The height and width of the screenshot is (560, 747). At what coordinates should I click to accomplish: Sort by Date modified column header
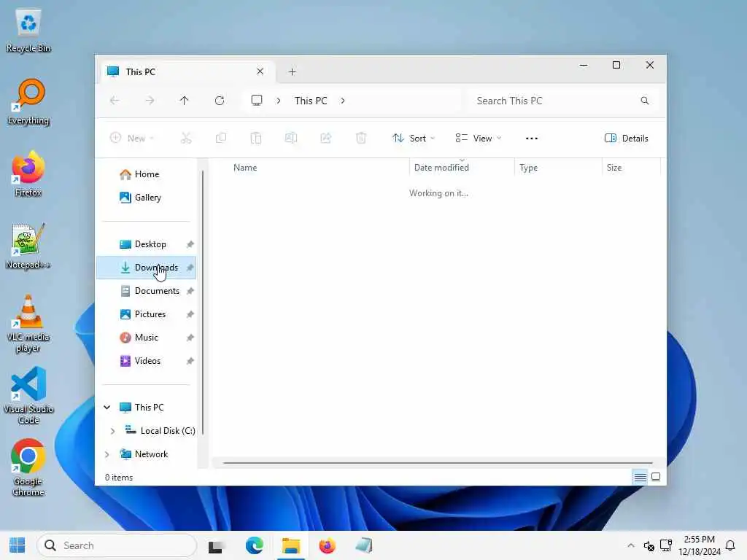point(462,168)
